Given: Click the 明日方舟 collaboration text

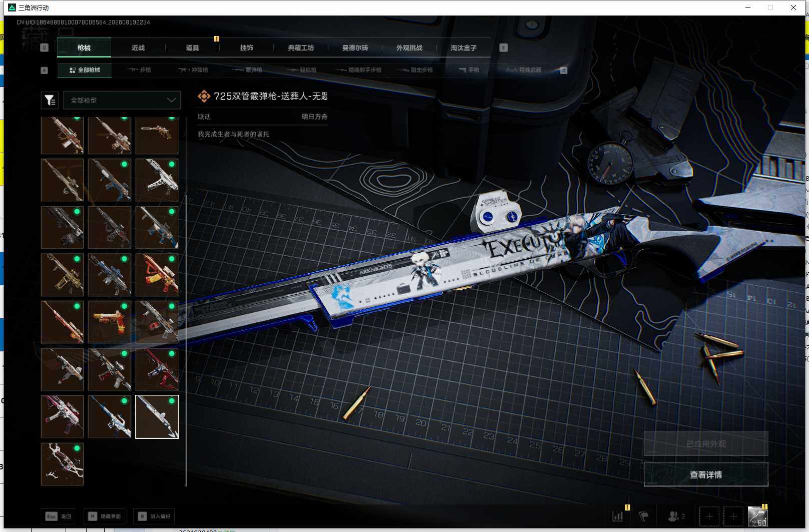Looking at the screenshot, I should (x=314, y=117).
